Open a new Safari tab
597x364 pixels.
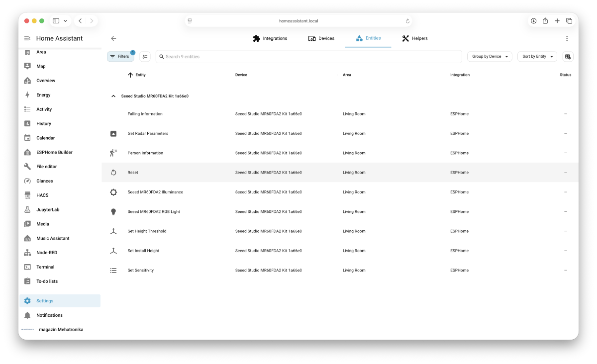pyautogui.click(x=557, y=21)
